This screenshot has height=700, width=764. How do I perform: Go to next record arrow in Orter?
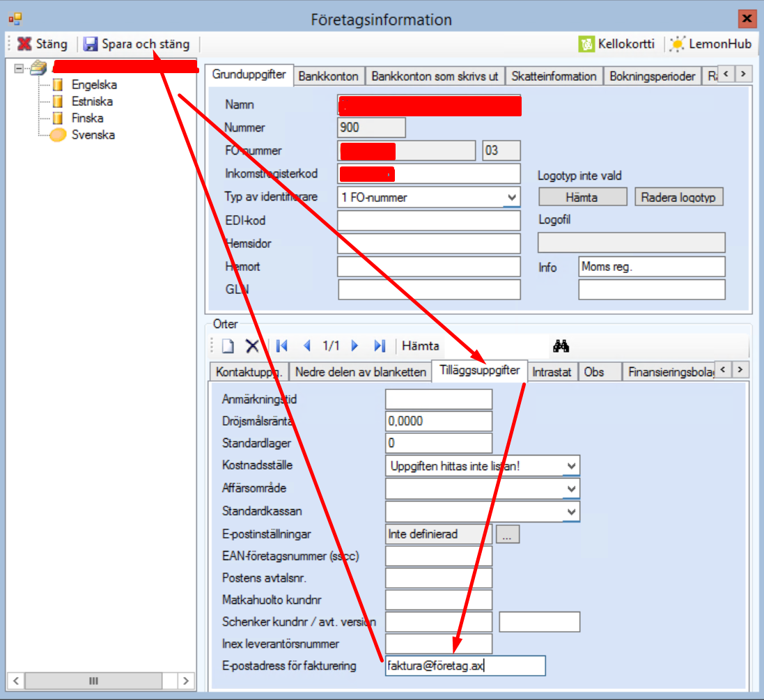(355, 346)
